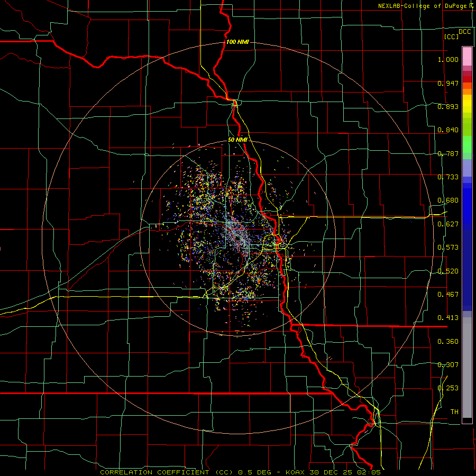
Task: Pick the pink segment atop the color bar
Action: coord(467,56)
